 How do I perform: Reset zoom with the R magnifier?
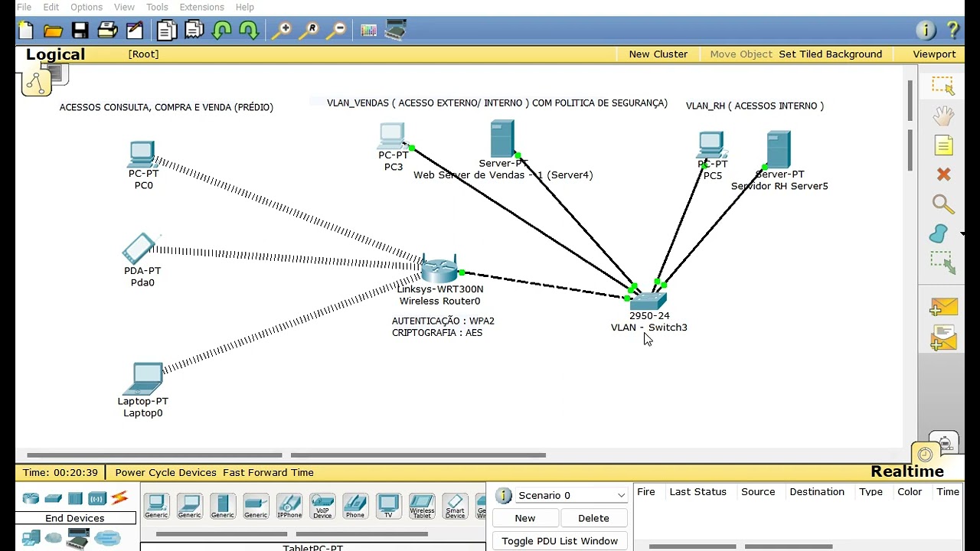tap(309, 31)
